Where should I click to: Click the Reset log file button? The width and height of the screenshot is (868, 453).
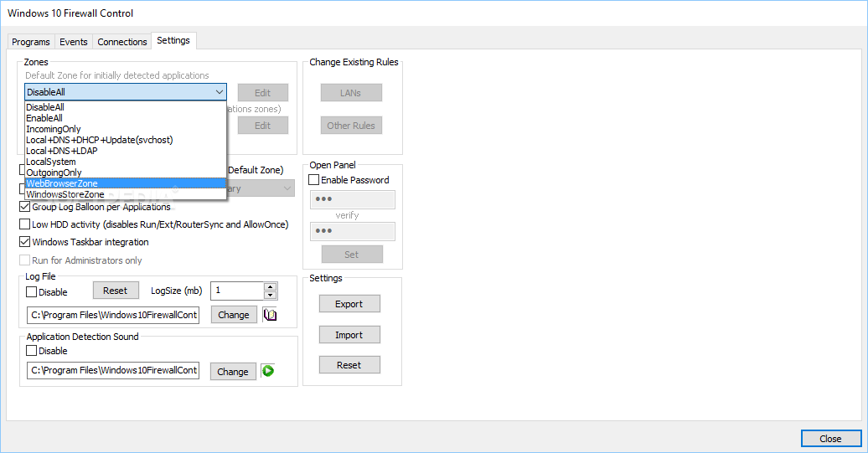pyautogui.click(x=115, y=291)
